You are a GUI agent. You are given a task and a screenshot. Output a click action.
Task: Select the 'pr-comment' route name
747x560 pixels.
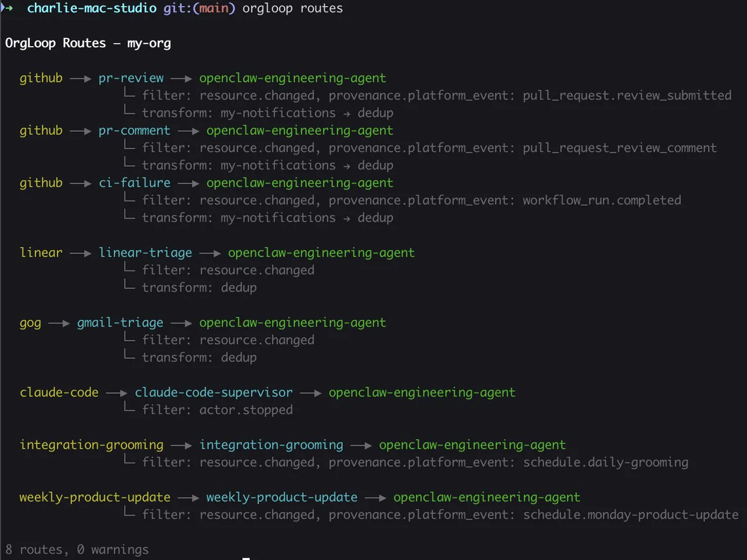(x=134, y=131)
